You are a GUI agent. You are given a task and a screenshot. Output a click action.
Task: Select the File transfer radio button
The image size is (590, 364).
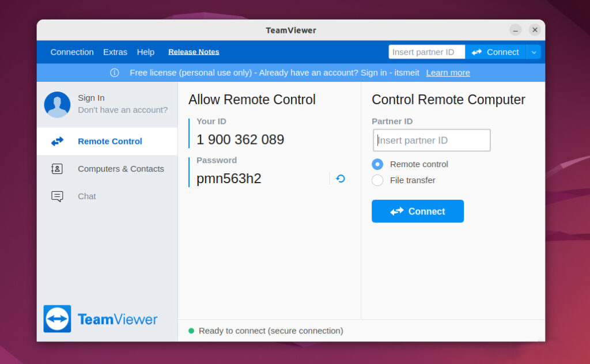click(x=377, y=180)
